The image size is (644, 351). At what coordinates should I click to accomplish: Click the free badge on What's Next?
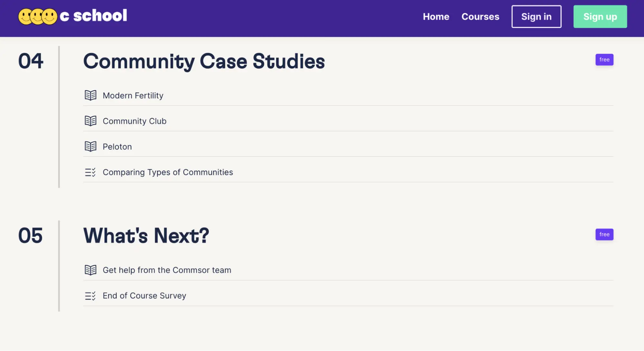tap(604, 234)
